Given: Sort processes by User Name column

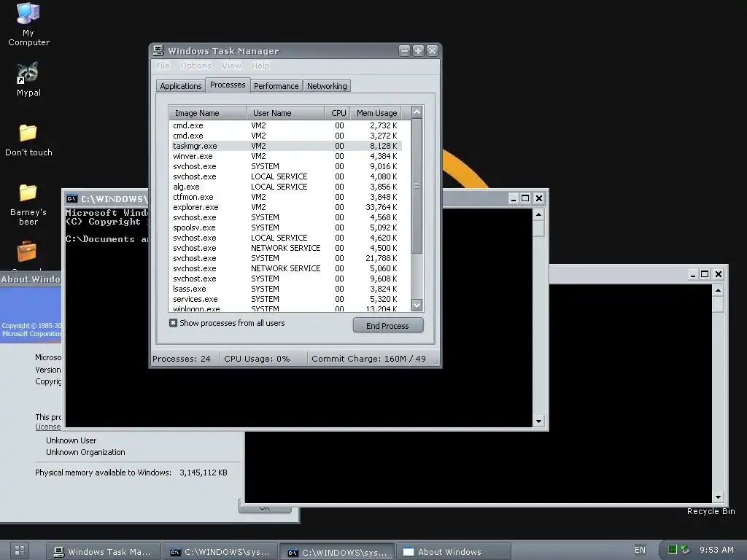Looking at the screenshot, I should coord(286,113).
